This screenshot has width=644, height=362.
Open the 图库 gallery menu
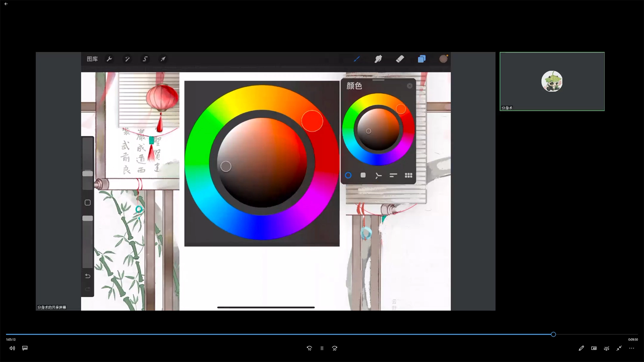point(92,59)
